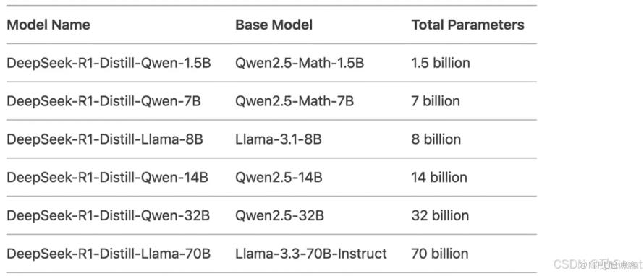The image size is (644, 276).
Task: Click the Base Model column header
Action: point(274,25)
